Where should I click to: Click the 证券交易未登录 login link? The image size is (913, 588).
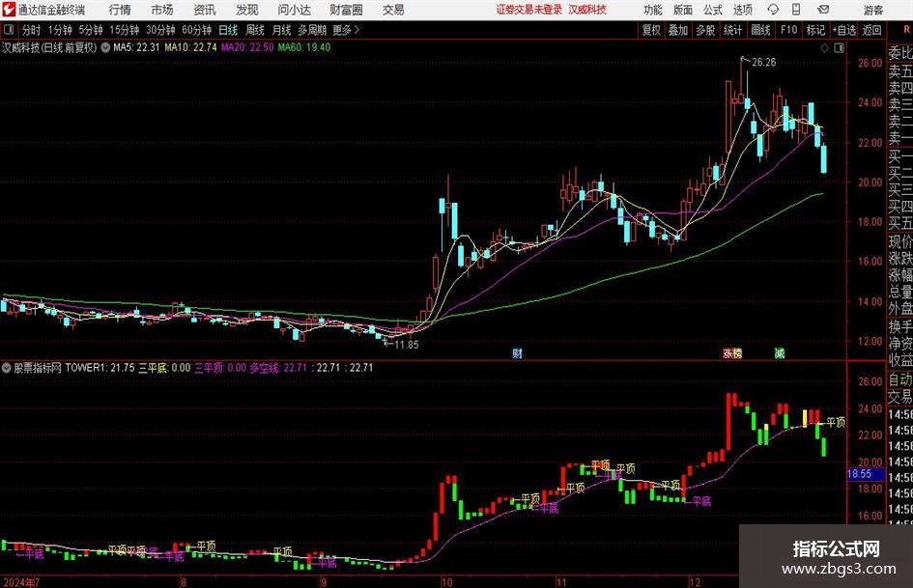[528, 10]
